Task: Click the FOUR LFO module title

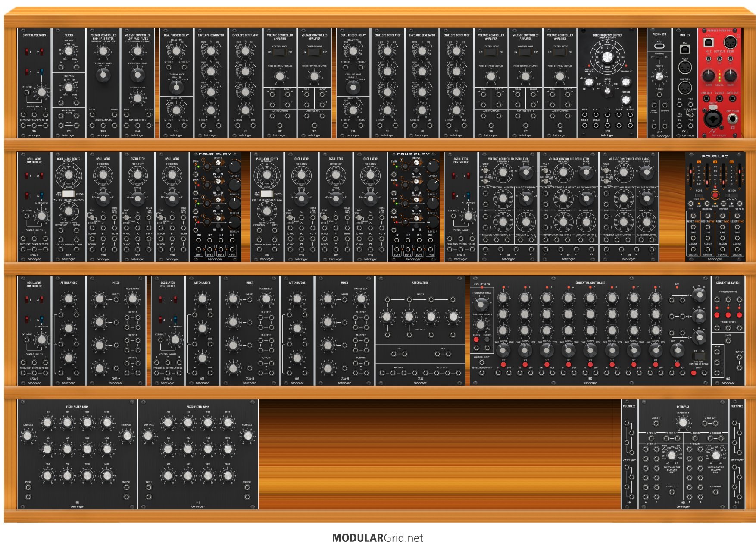Action: (715, 156)
